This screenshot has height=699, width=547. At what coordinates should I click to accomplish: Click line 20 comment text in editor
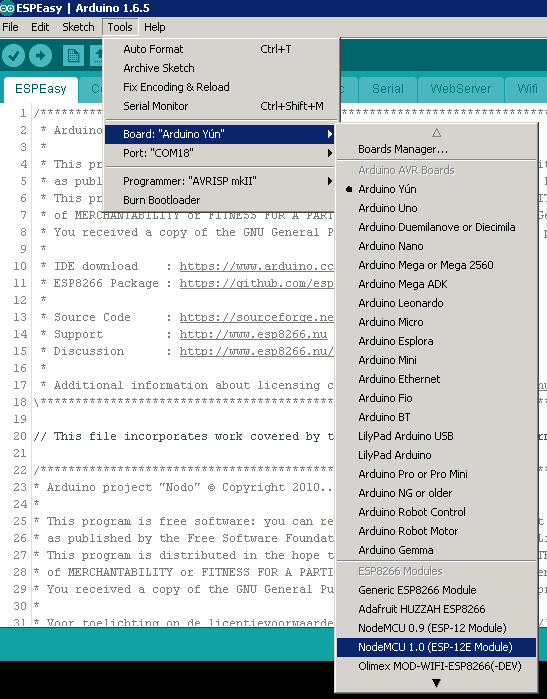[x=184, y=436]
